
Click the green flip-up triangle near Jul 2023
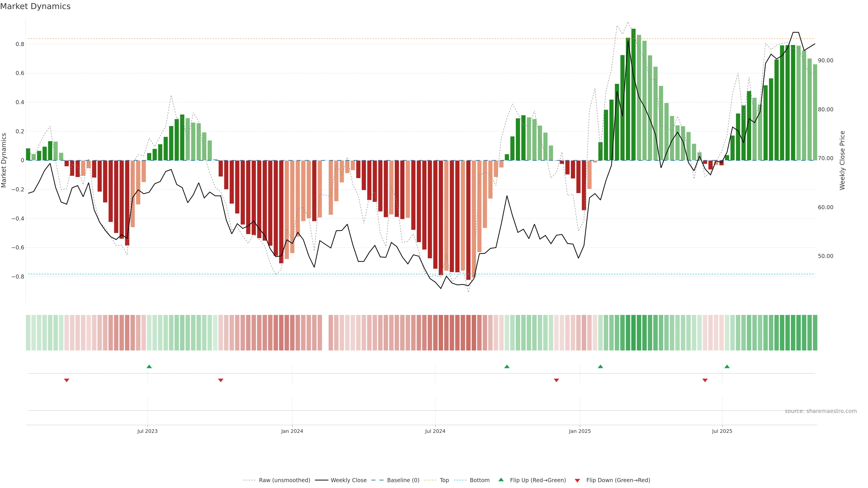click(x=149, y=366)
